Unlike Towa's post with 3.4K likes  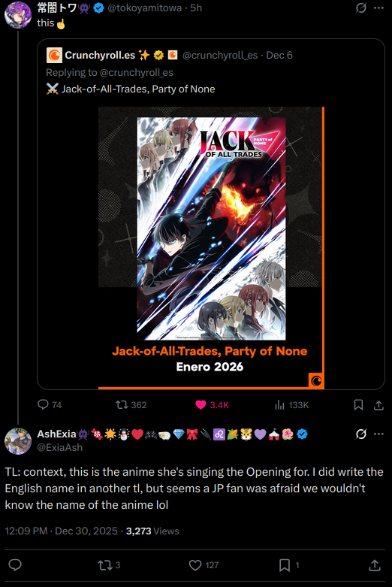click(x=212, y=404)
